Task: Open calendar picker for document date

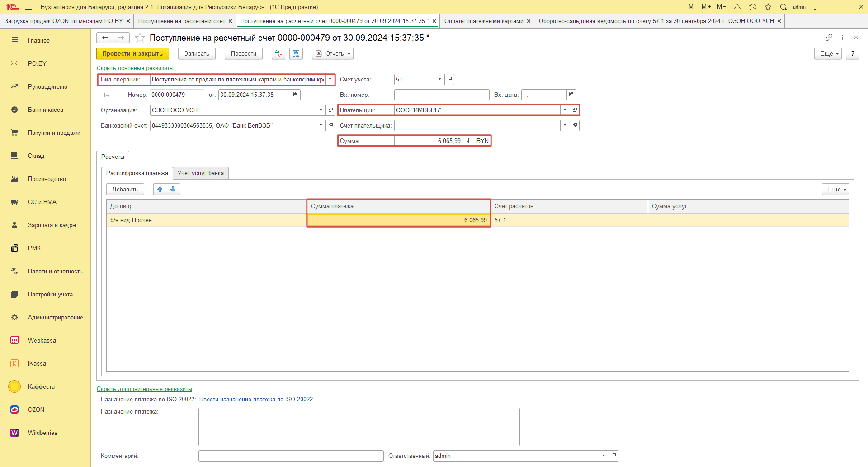Action: pos(296,95)
